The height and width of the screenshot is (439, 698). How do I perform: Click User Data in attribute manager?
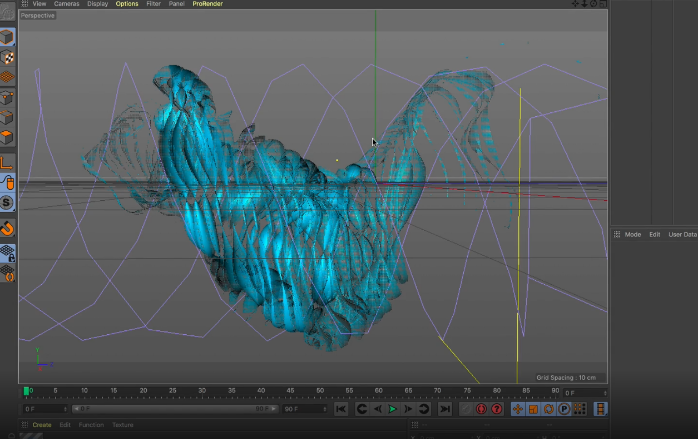(682, 234)
